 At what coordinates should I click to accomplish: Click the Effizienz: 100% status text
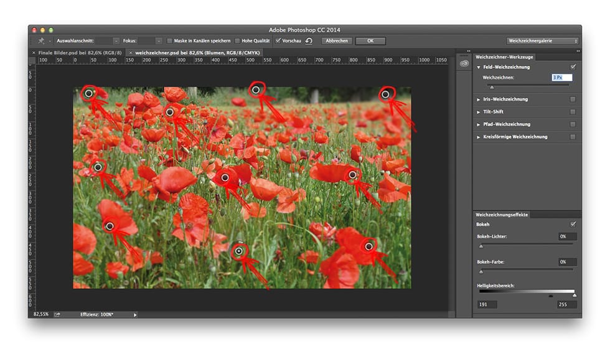97,314
